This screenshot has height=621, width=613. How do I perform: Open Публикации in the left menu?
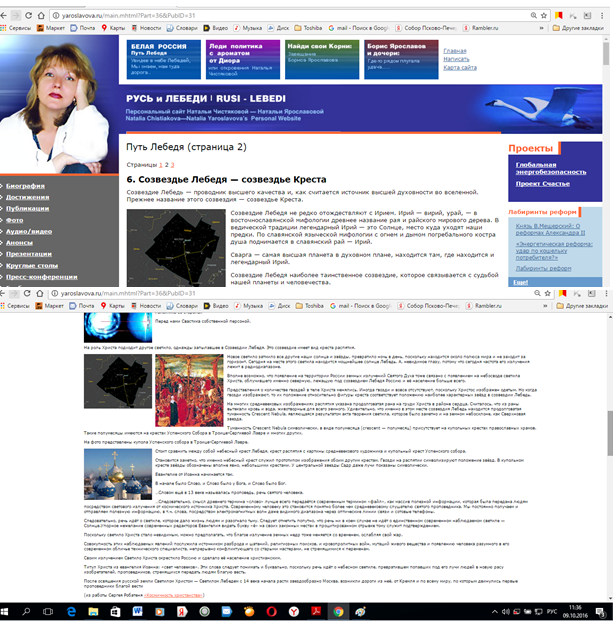pyautogui.click(x=27, y=208)
